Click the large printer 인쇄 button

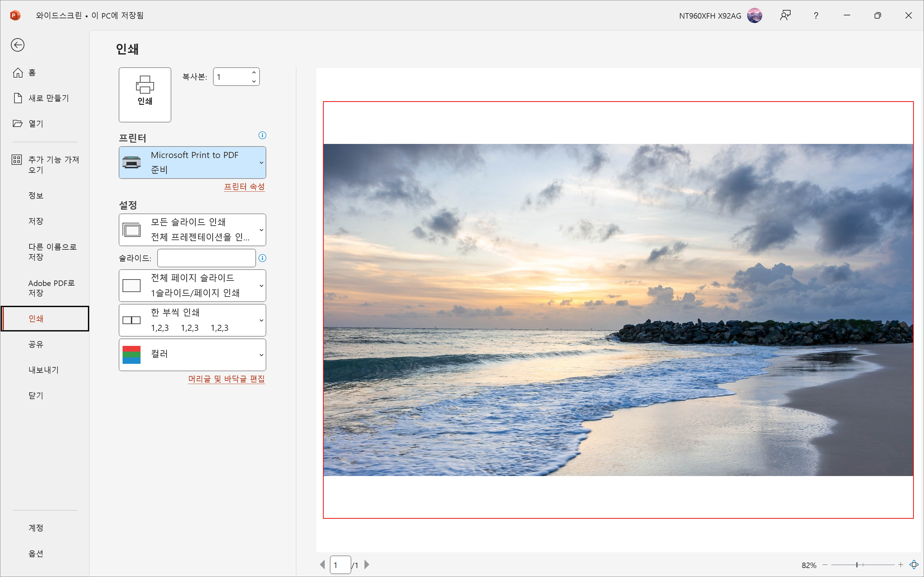[145, 95]
